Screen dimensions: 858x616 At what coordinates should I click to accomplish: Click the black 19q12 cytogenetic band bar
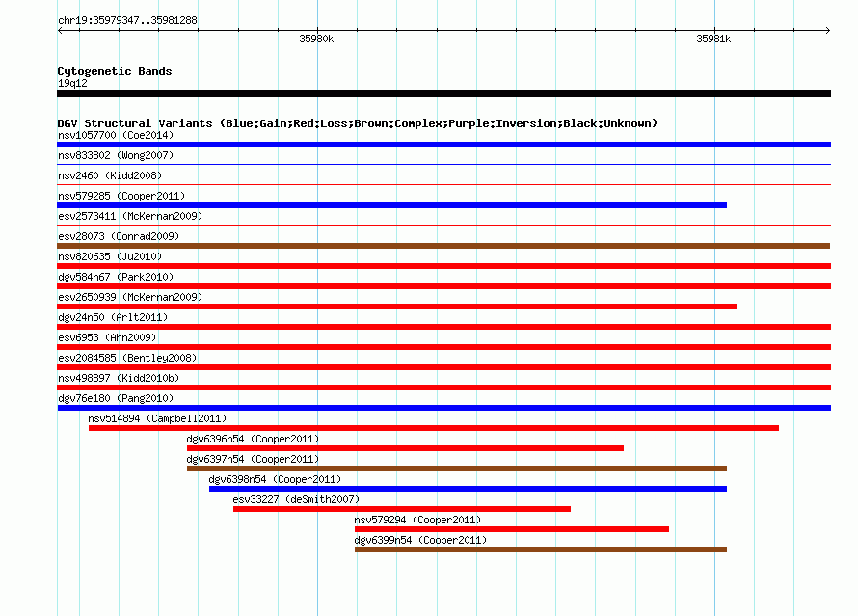coord(443,94)
